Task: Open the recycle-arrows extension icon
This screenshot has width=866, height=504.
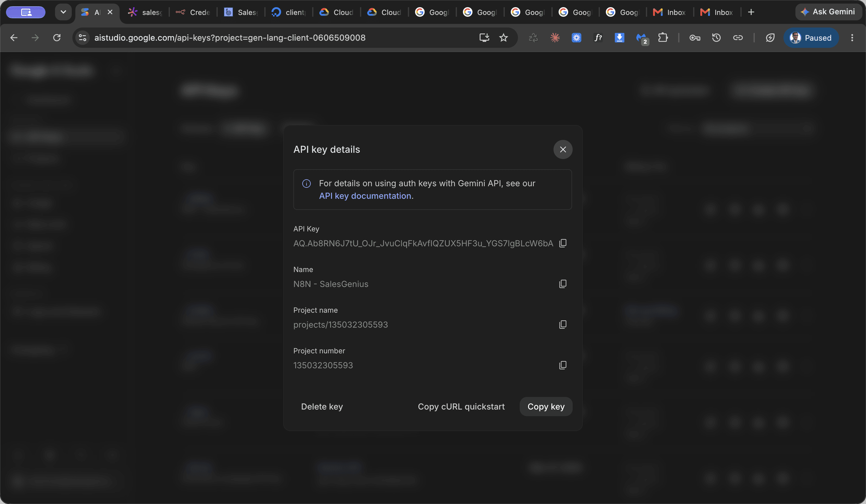Action: tap(533, 38)
